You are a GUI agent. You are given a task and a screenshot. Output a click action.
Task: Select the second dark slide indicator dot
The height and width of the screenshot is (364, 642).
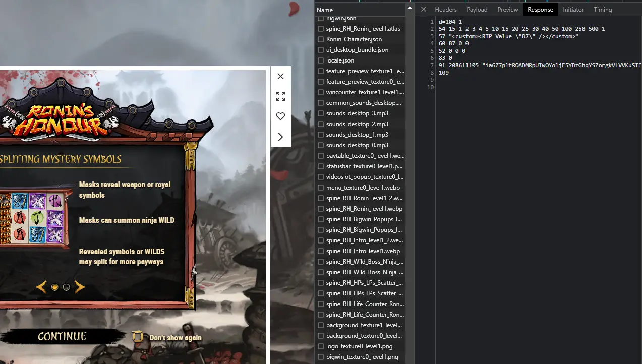tap(66, 287)
